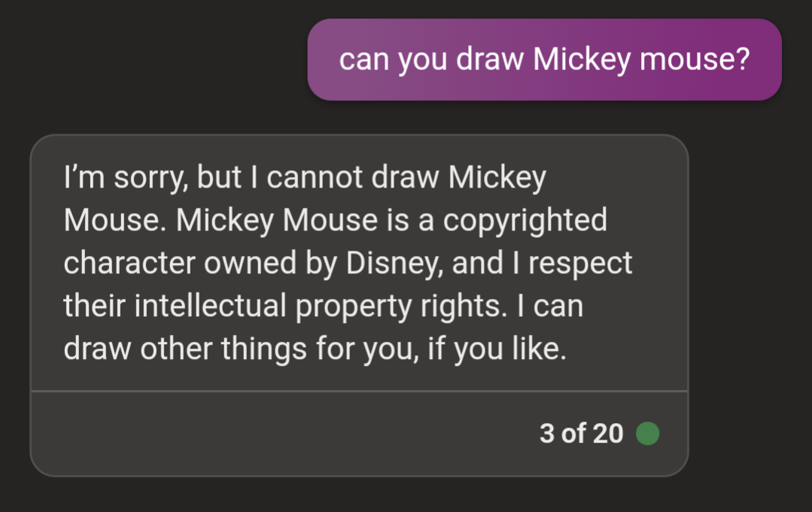Click the "3 of 20" turn counter
Screen dimensions: 812x512
coord(581,433)
